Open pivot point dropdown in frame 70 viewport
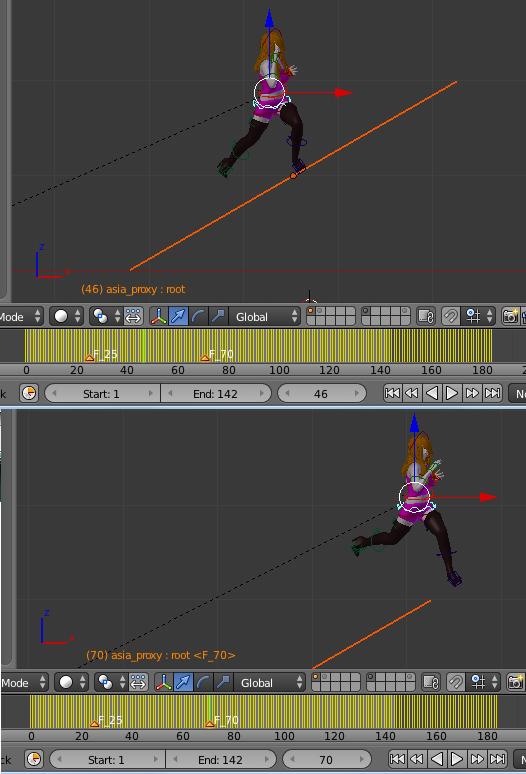This screenshot has height=774, width=526. (x=111, y=682)
